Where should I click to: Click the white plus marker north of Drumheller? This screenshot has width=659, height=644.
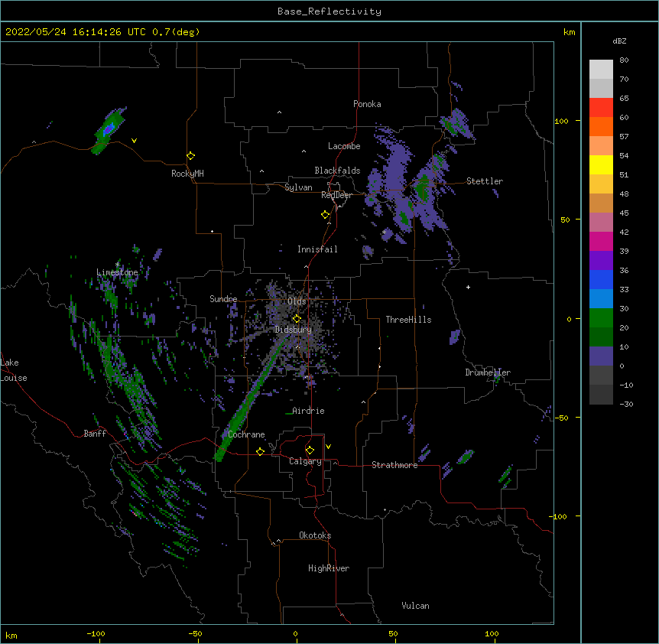pyautogui.click(x=468, y=287)
